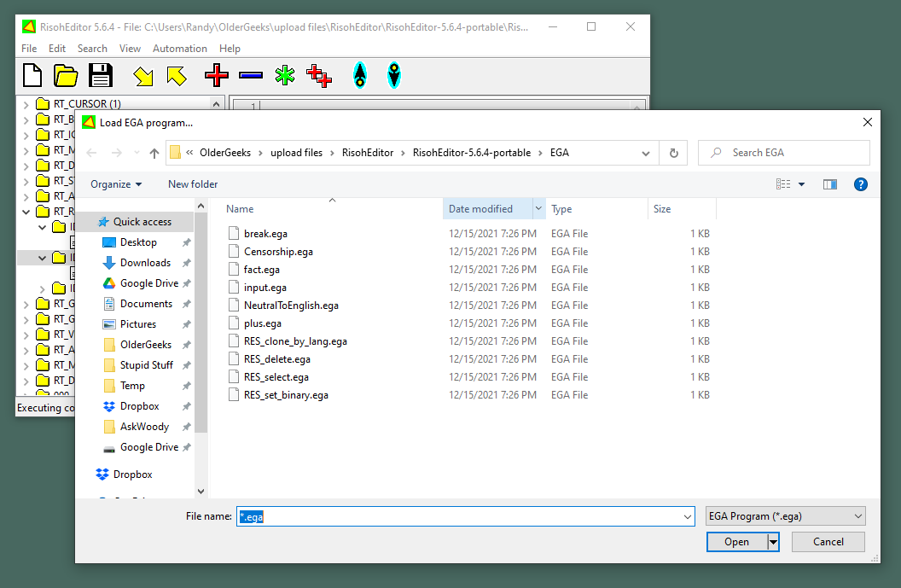Click the New file icon in RisohEditor toolbar

coord(32,75)
